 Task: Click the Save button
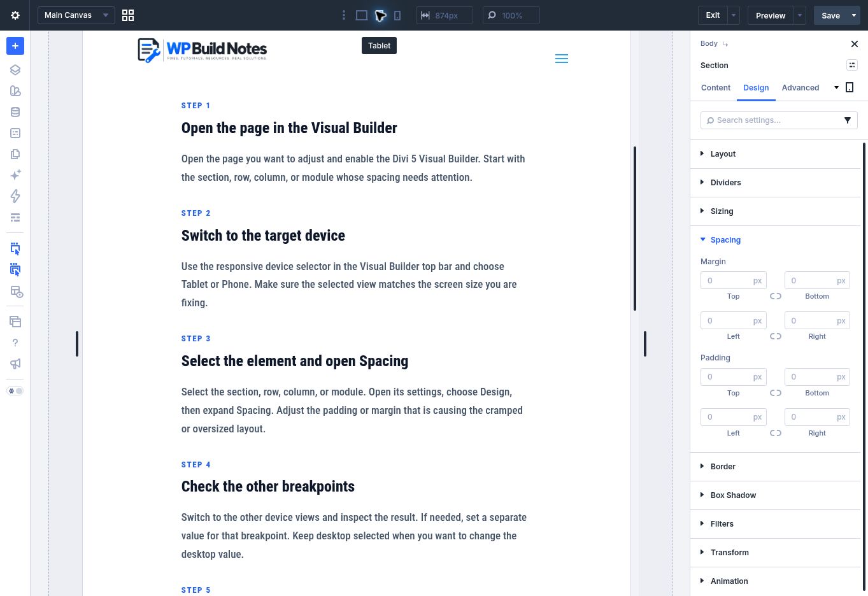(x=830, y=15)
